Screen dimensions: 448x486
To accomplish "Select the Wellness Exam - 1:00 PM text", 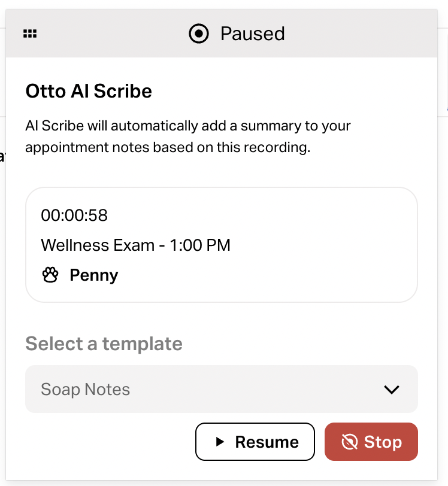I will 135,245.
